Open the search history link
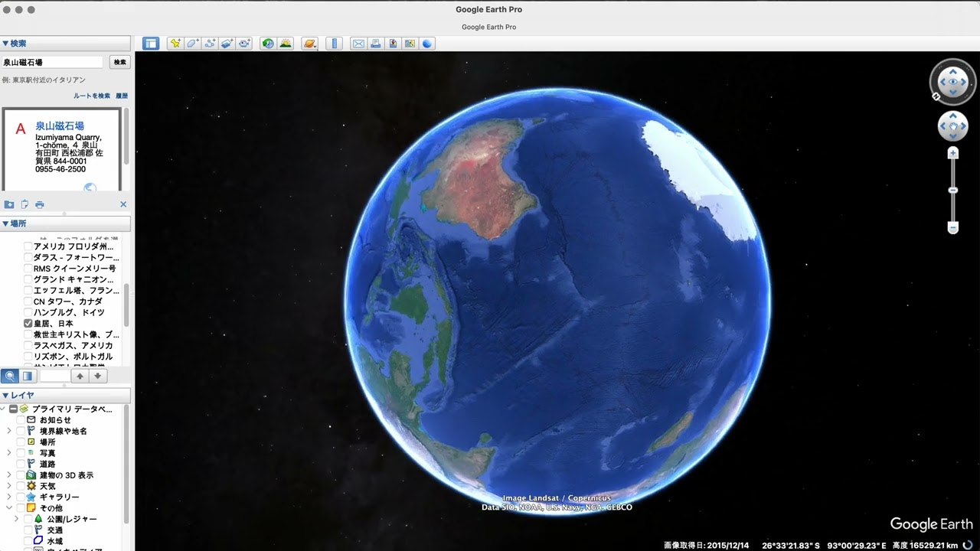 pyautogui.click(x=122, y=96)
